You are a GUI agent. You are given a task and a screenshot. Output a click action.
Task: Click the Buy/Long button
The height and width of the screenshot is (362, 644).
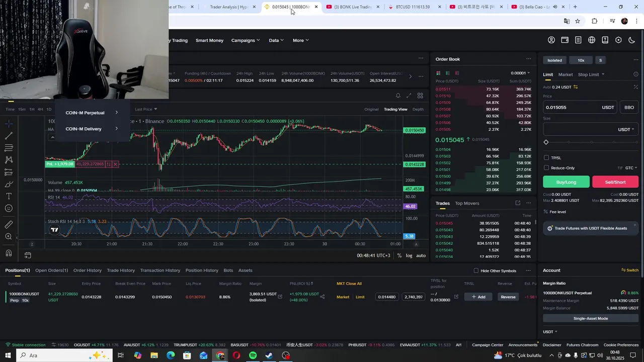point(566,182)
